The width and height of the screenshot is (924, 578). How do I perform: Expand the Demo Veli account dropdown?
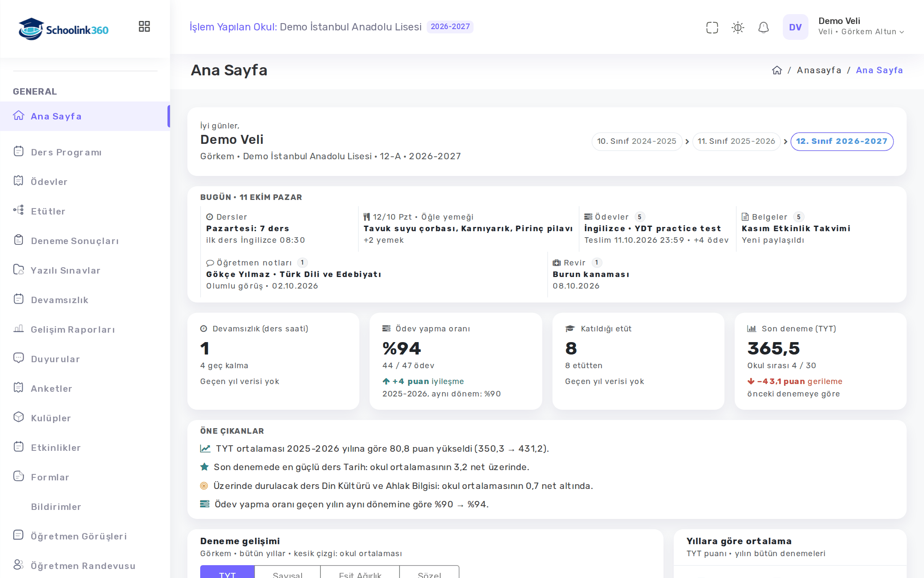861,26
